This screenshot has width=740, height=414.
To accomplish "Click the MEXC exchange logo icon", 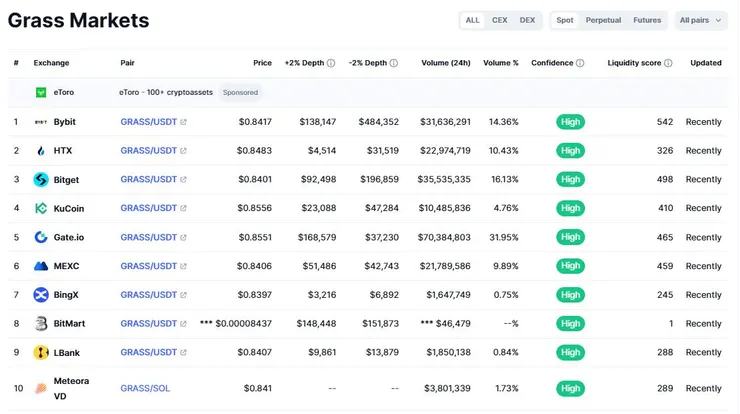I will pyautogui.click(x=41, y=266).
